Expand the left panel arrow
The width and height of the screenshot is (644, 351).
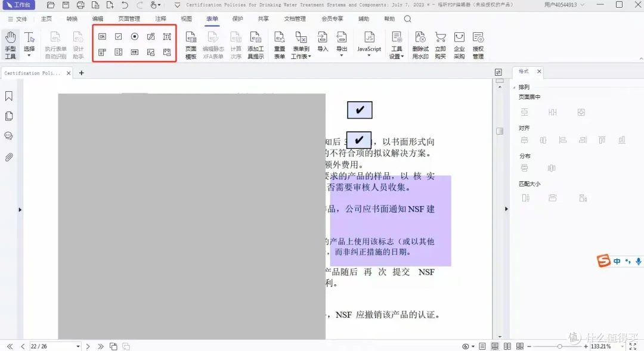(20, 210)
